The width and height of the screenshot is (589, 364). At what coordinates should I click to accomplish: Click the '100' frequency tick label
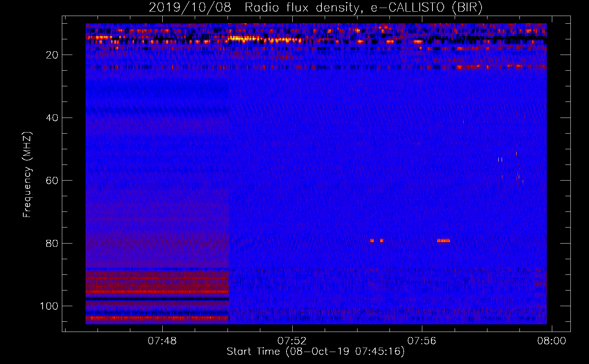49,306
